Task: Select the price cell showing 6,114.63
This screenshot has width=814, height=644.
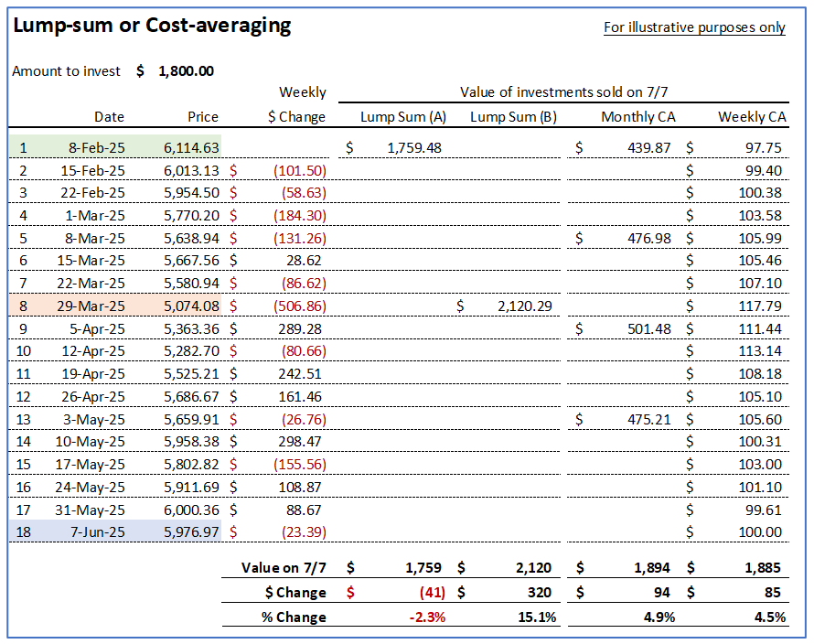Action: point(191,146)
